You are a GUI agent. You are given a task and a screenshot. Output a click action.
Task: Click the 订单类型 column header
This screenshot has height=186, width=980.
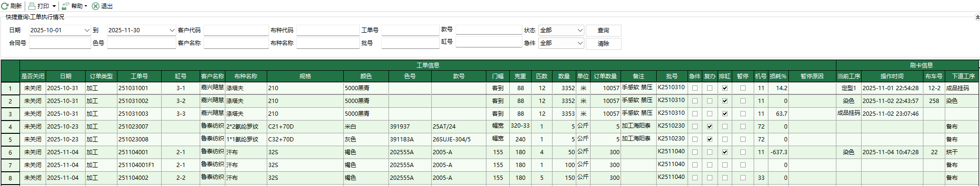[101, 76]
